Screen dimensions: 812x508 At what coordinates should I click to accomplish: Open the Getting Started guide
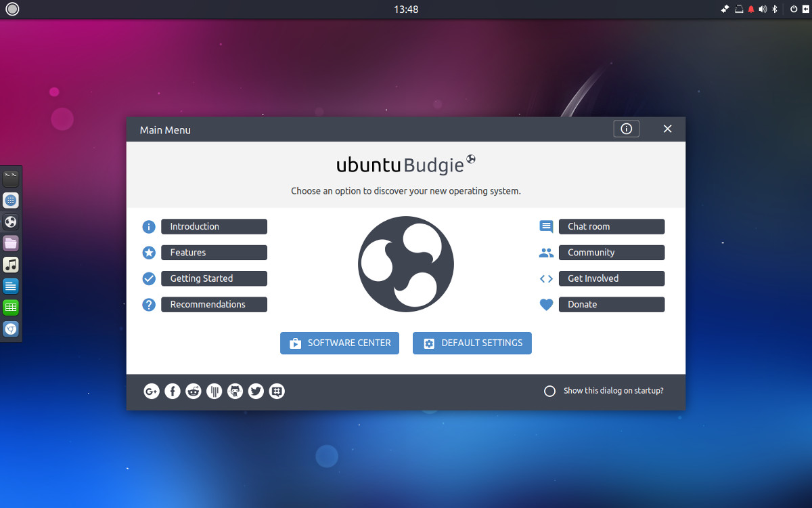click(214, 278)
